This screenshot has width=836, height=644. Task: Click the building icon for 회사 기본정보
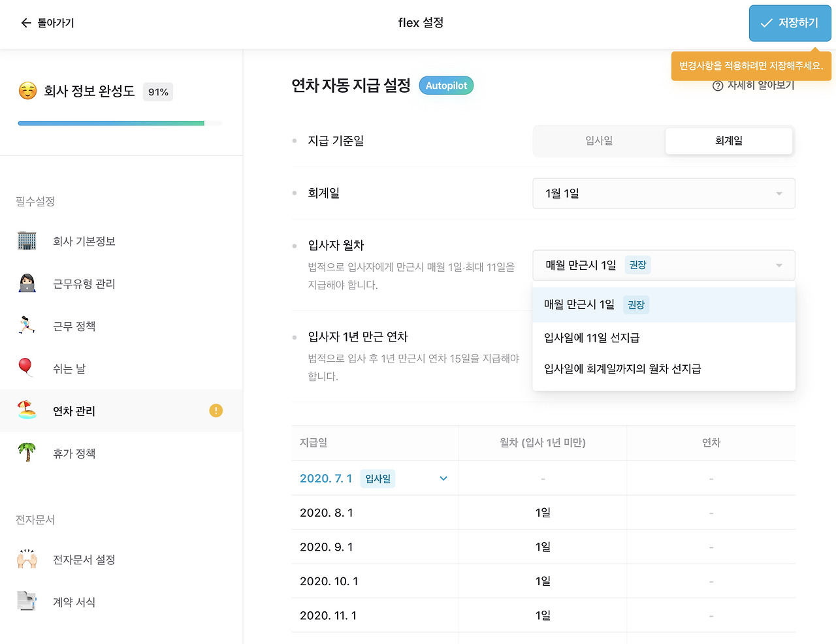click(x=27, y=241)
